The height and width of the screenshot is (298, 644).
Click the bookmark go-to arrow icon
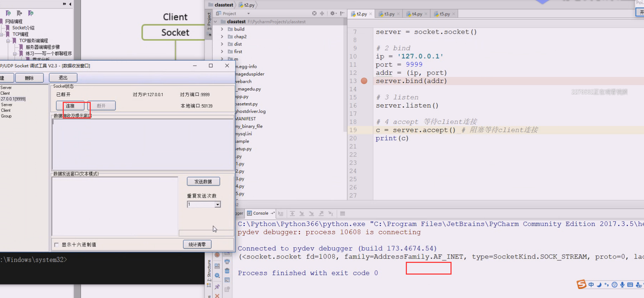click(x=19, y=13)
